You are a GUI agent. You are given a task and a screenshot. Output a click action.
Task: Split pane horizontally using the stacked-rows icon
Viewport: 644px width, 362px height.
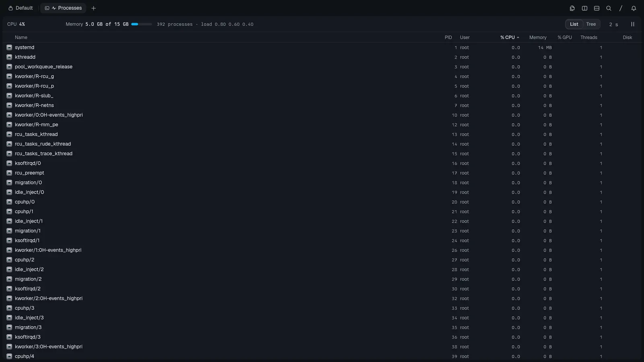point(597,8)
